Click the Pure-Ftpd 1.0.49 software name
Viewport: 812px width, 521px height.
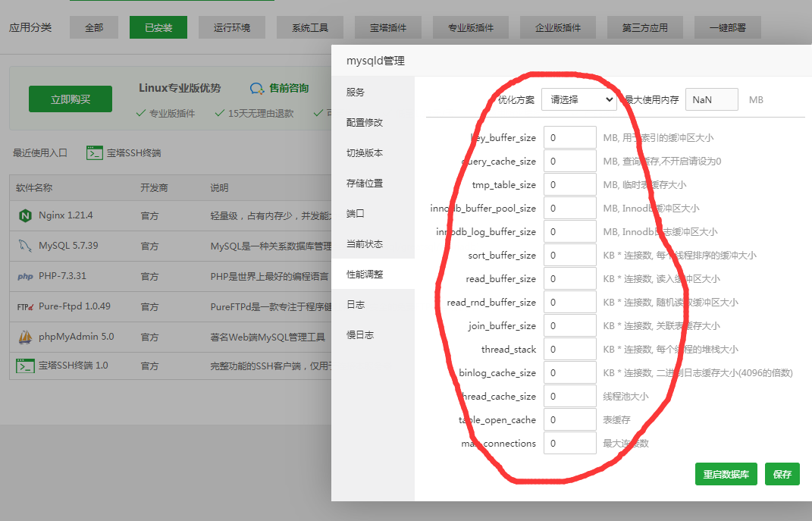(x=74, y=306)
